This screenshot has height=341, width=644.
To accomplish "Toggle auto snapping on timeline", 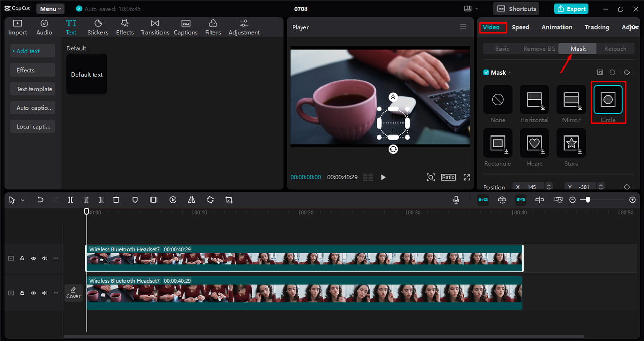I will (x=502, y=200).
